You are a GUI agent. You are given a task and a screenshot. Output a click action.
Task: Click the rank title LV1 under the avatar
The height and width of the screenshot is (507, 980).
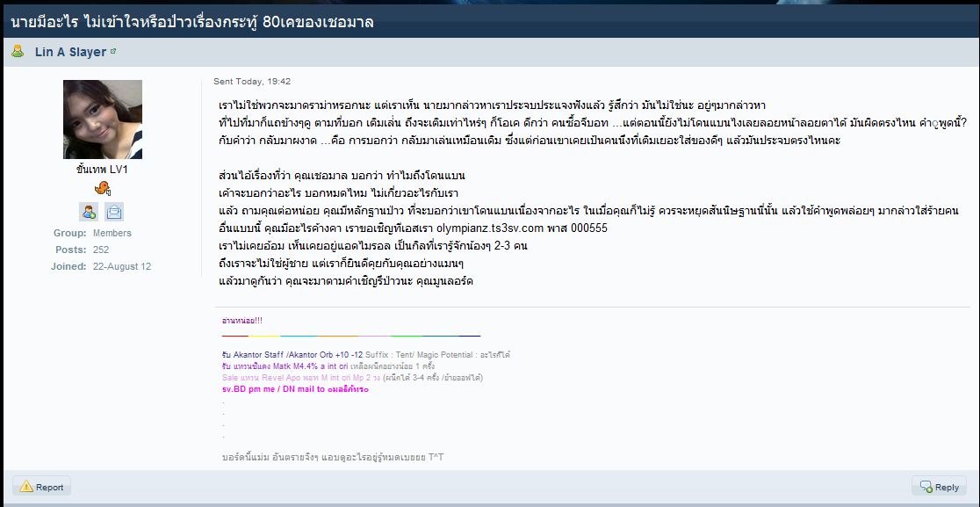click(x=102, y=170)
